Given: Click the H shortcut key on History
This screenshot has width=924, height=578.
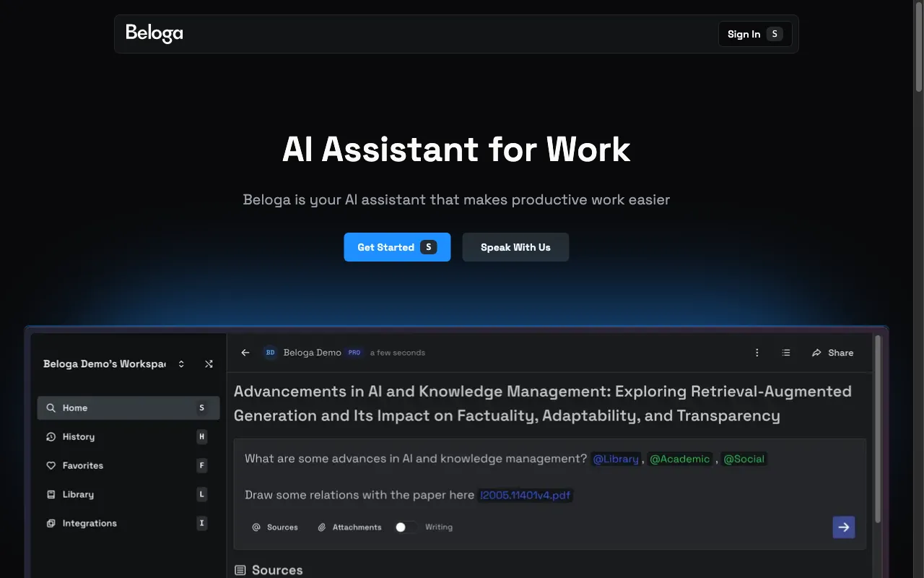Looking at the screenshot, I should (201, 437).
